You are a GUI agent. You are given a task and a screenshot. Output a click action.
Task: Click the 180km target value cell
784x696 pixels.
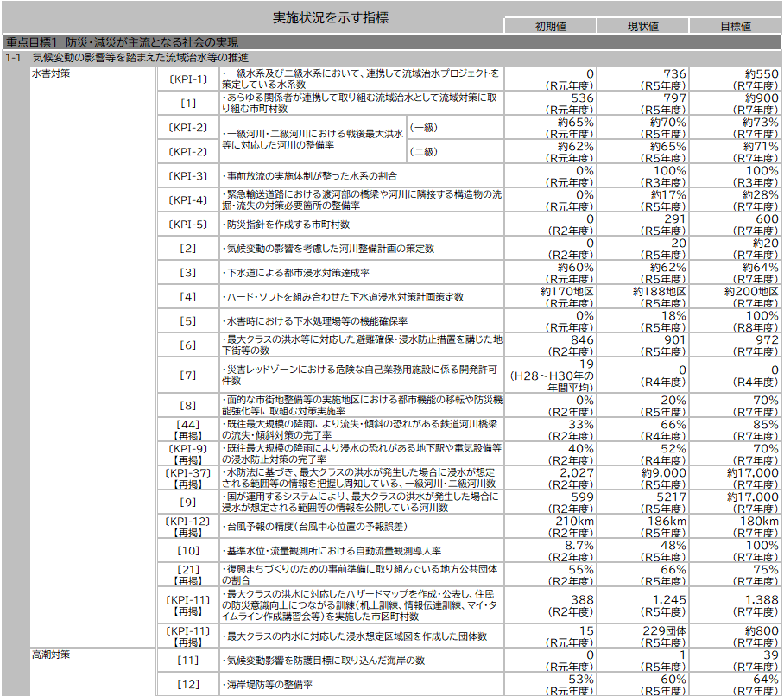click(735, 526)
